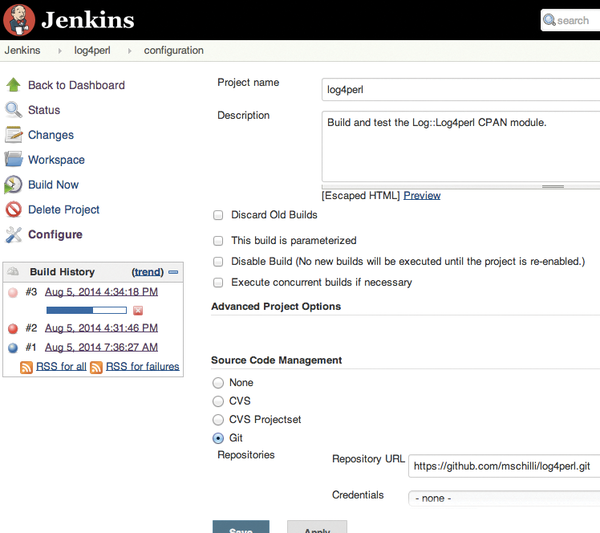Screen dimensions: 600x533
Task: Click the red Delete Project icon
Action: pyautogui.click(x=13, y=209)
